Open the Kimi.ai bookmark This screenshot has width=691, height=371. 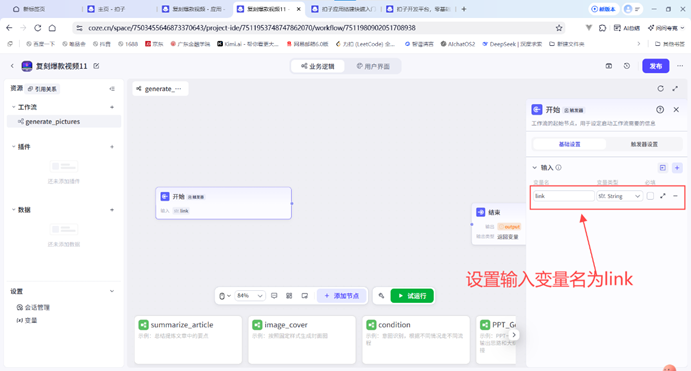[x=248, y=44]
